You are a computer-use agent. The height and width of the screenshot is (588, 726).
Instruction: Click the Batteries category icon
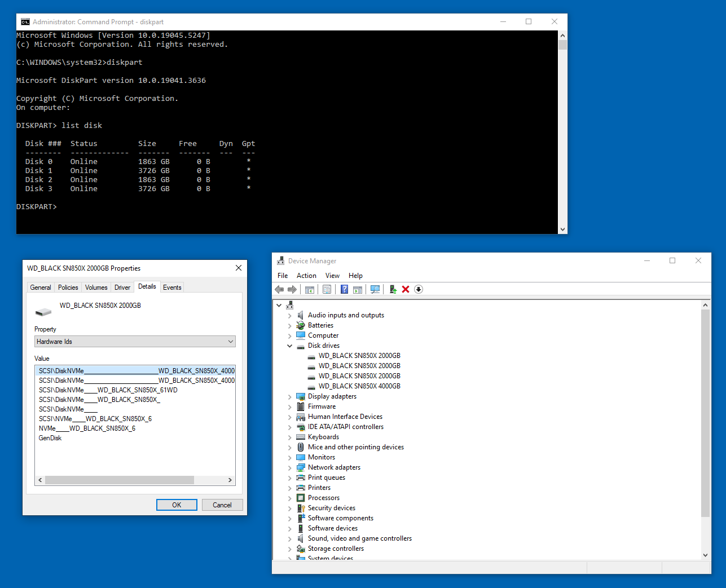301,325
